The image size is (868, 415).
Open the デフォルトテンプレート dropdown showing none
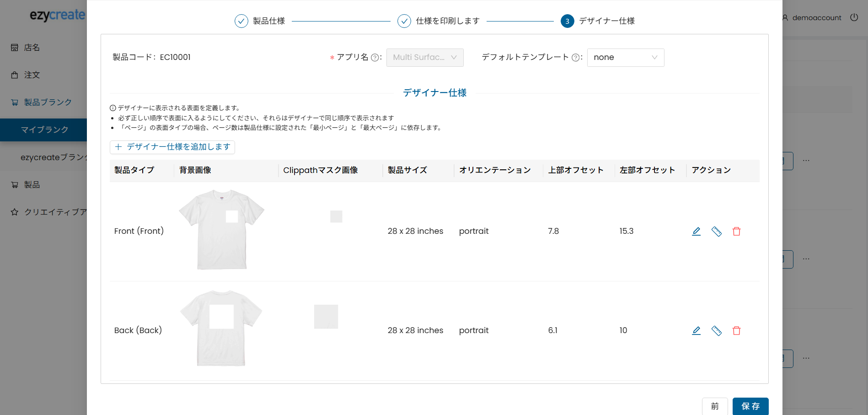[625, 58]
